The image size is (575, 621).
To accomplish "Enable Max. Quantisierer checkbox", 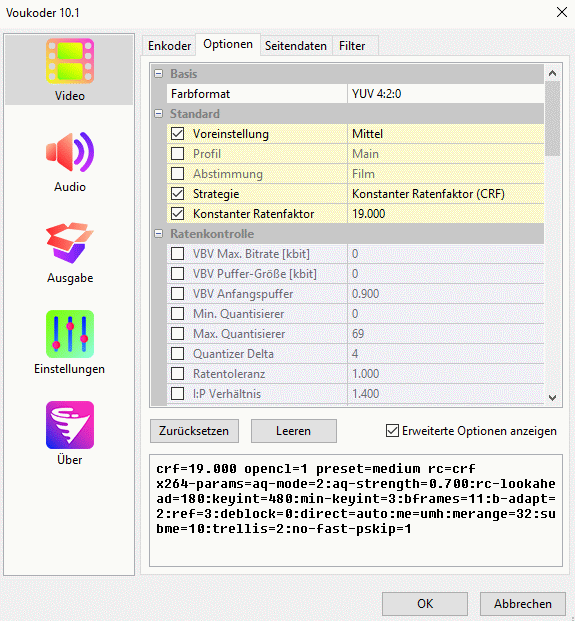I will pos(177,333).
